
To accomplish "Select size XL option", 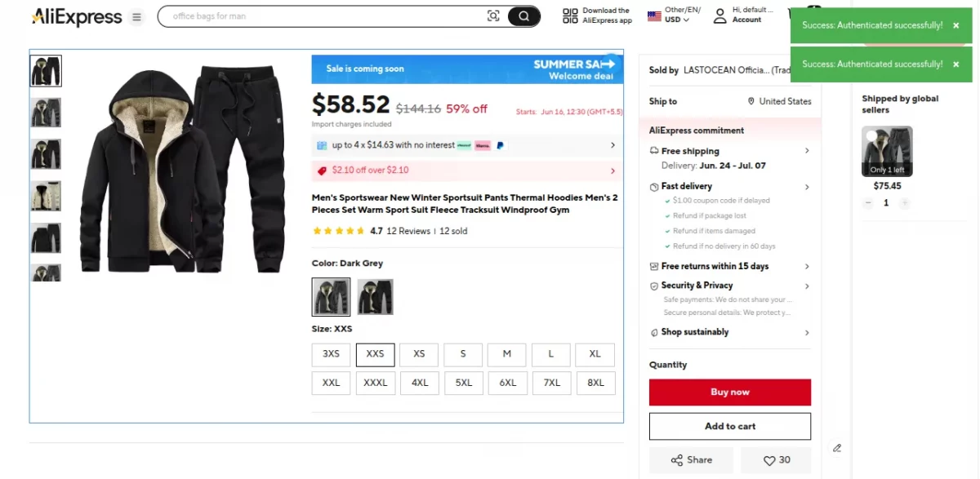I will 595,354.
